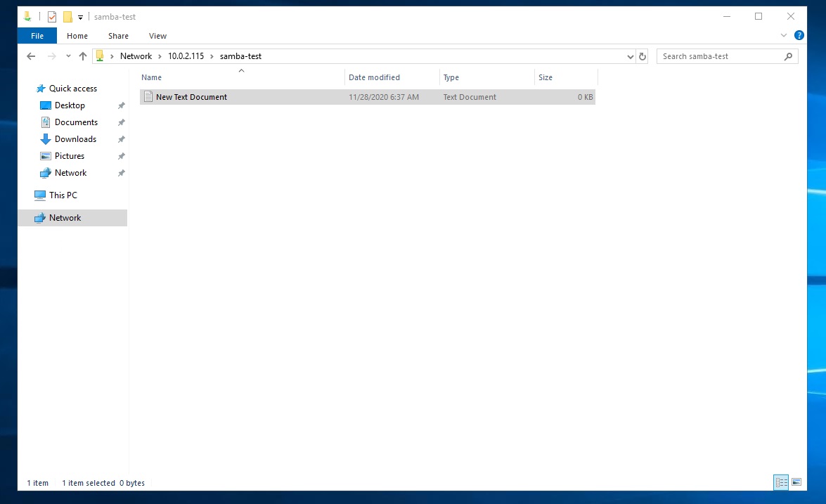The height and width of the screenshot is (504, 826).
Task: Open the File menu tab
Action: (37, 36)
